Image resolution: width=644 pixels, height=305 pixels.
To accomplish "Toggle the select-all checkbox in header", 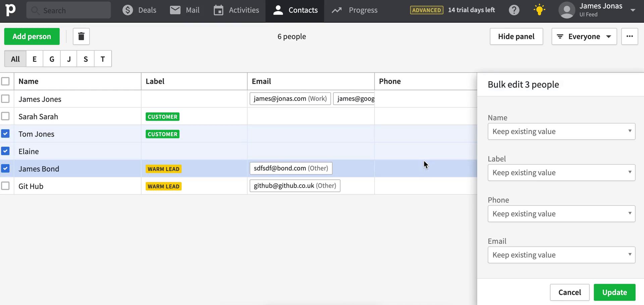I will coord(5,81).
